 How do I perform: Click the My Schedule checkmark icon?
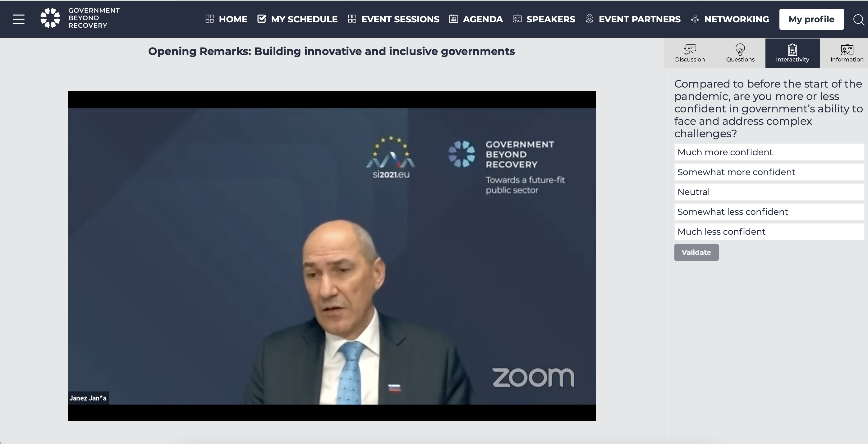261,19
